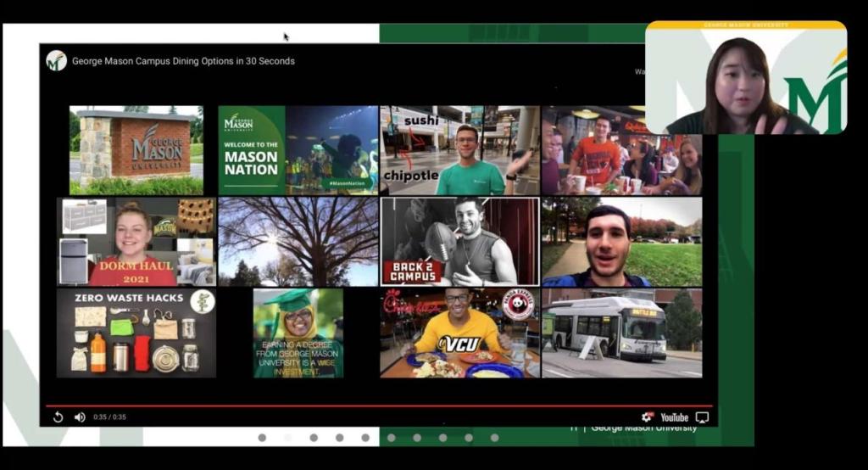Viewport: 868px width, 470px height.
Task: Open the Back 2 Campus video thumbnail
Action: (459, 242)
